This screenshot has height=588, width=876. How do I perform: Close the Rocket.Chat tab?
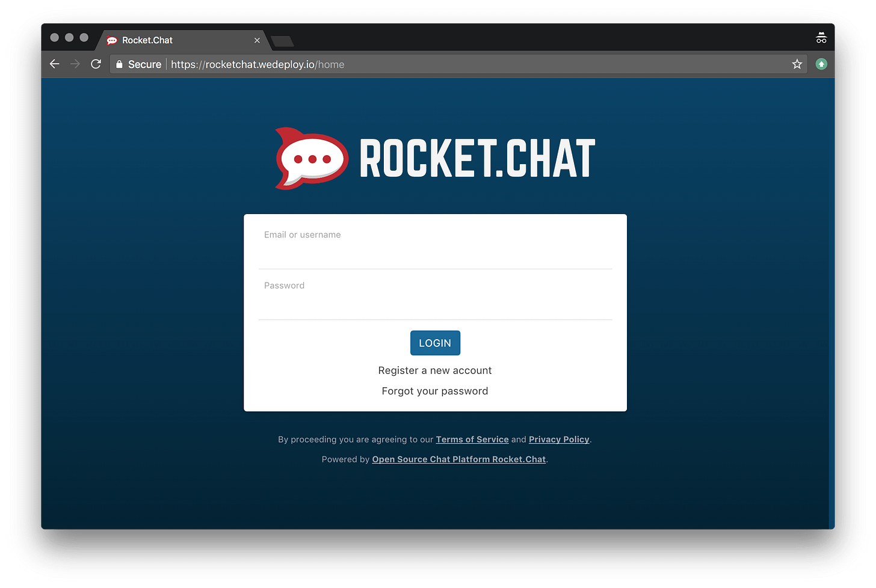coord(257,40)
